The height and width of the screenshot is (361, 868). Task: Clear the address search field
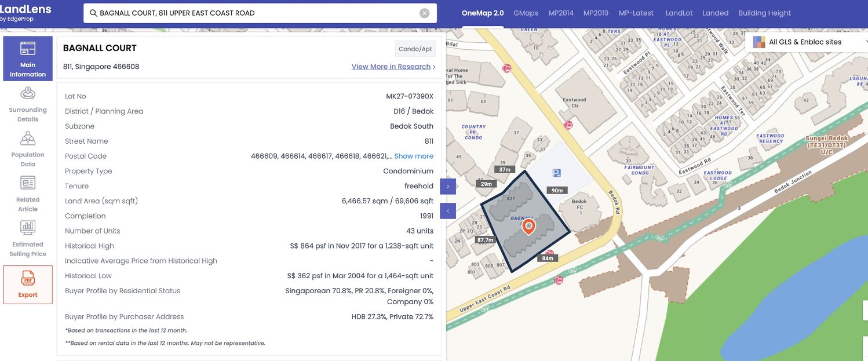tap(424, 13)
